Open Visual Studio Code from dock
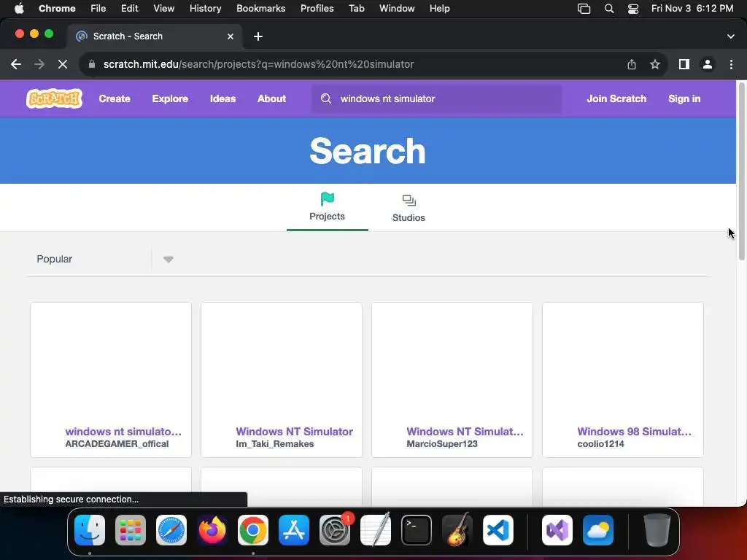The image size is (747, 560). point(498,530)
